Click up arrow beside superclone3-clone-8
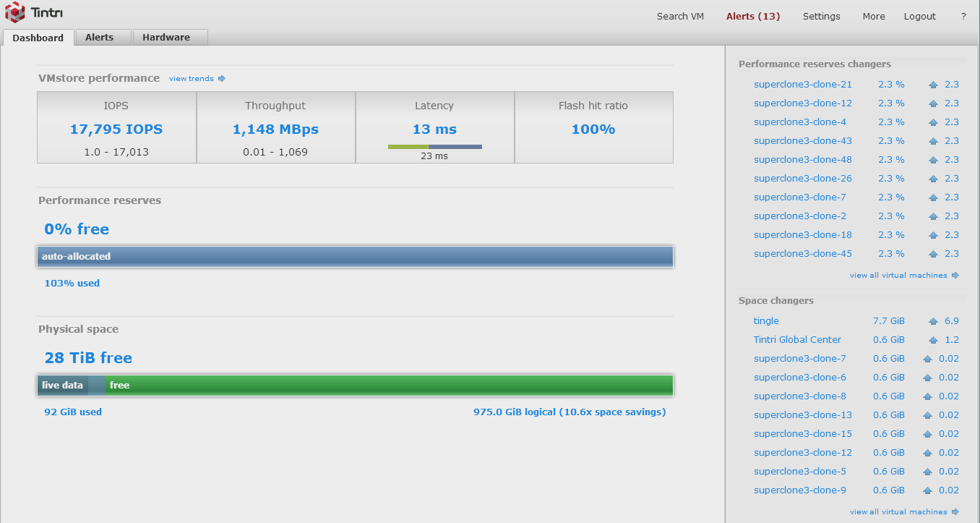 coord(927,396)
